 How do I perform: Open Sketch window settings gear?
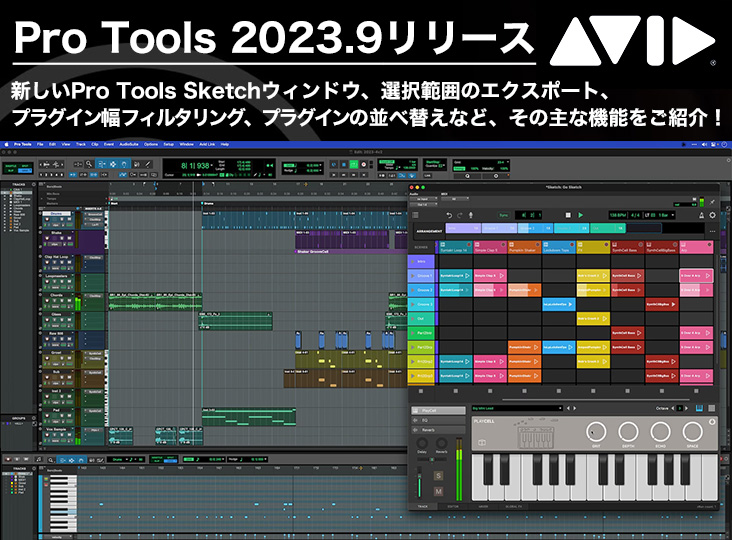pos(712,215)
